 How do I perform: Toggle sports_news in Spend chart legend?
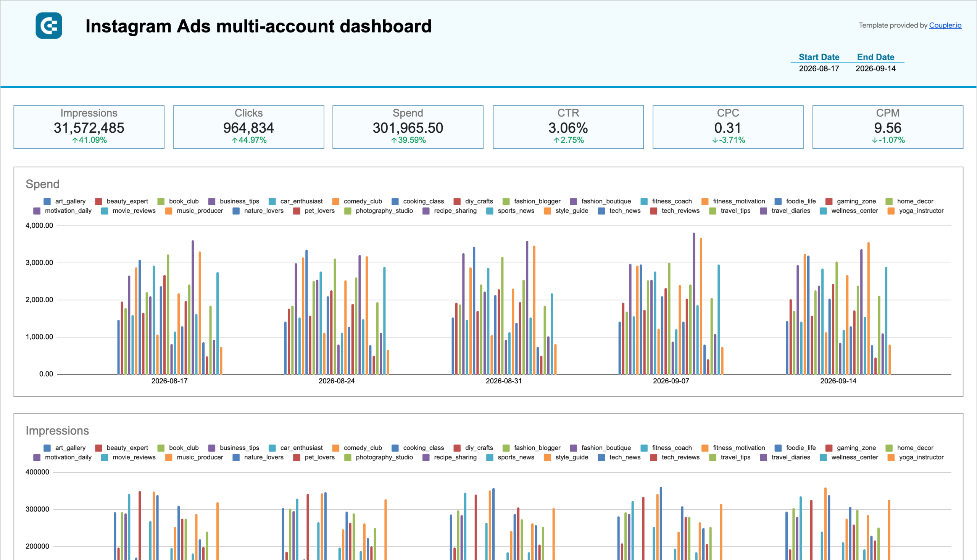tap(510, 211)
